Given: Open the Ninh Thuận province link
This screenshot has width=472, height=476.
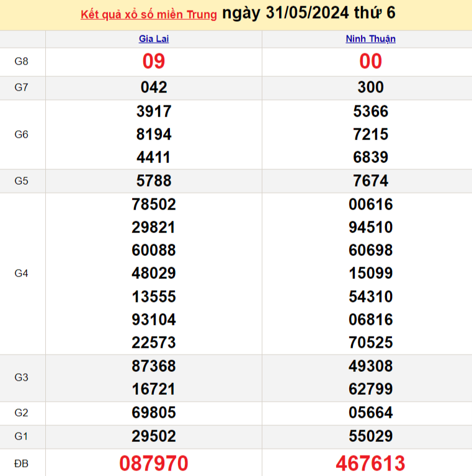Looking at the screenshot, I should point(370,38).
